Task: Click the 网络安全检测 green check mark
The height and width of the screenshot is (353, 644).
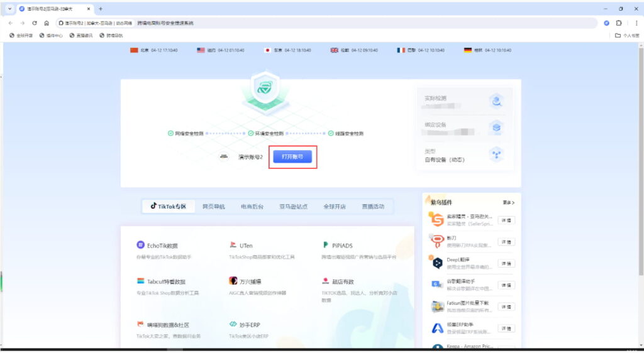Action: tap(170, 134)
